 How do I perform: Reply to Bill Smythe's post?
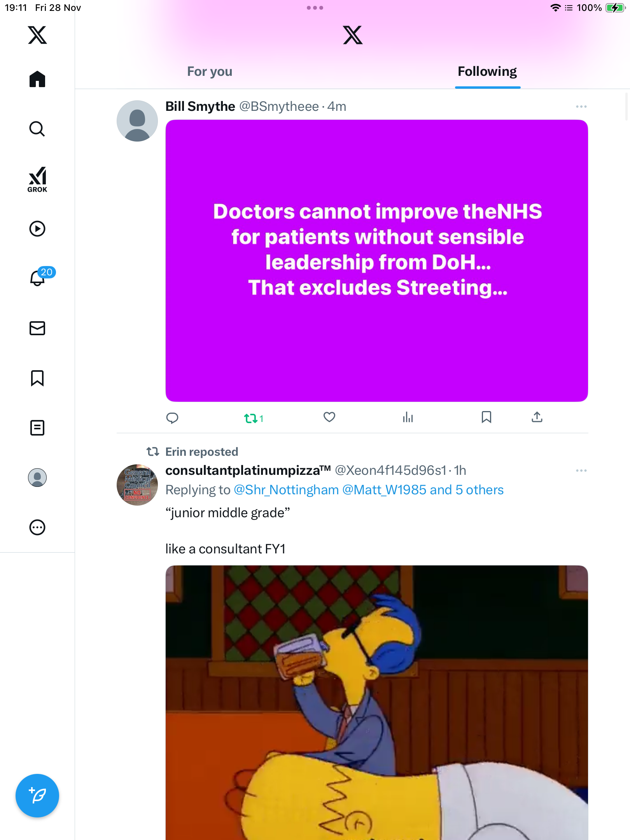click(172, 418)
